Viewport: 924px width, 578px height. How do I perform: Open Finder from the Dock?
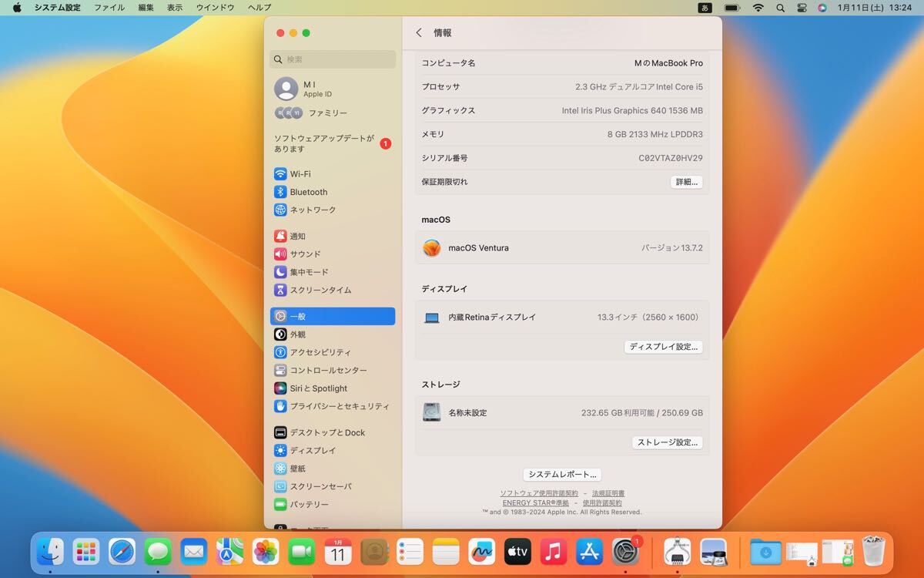pos(51,551)
